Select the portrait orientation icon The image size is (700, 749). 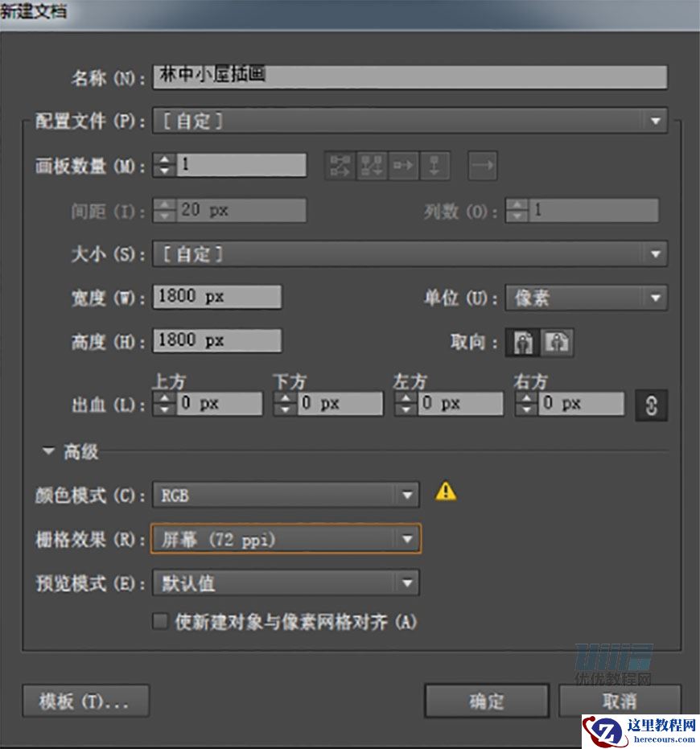click(523, 342)
